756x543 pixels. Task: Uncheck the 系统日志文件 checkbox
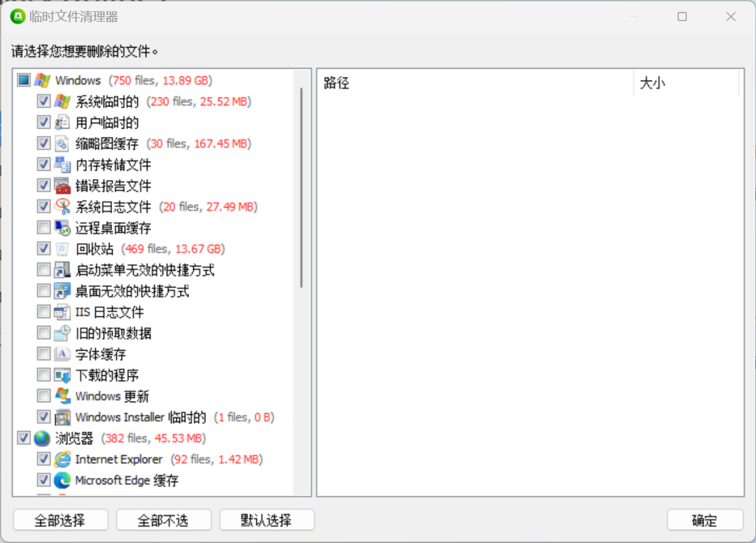(x=43, y=206)
